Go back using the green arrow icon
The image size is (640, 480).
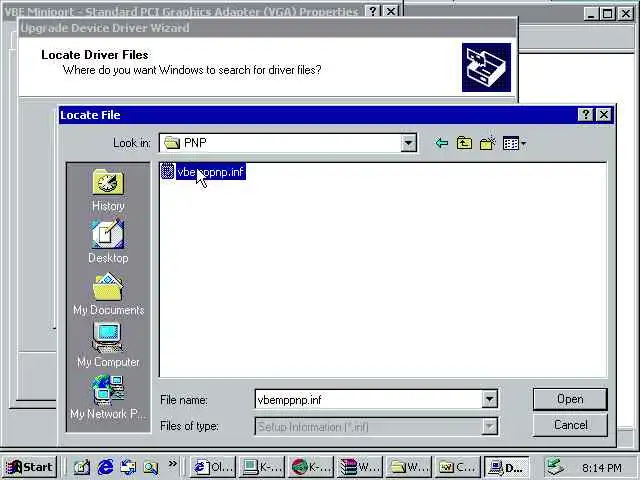point(441,143)
